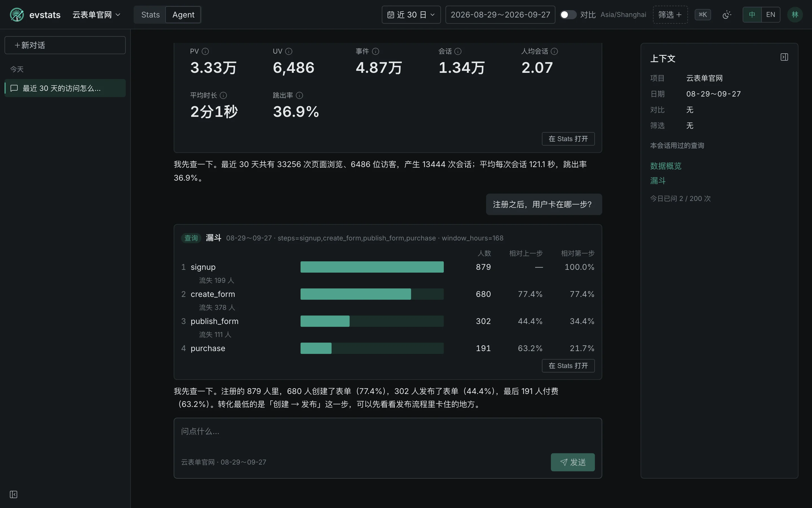This screenshot has width=812, height=508.
Task: Click the 会话 info icon
Action: 458,51
